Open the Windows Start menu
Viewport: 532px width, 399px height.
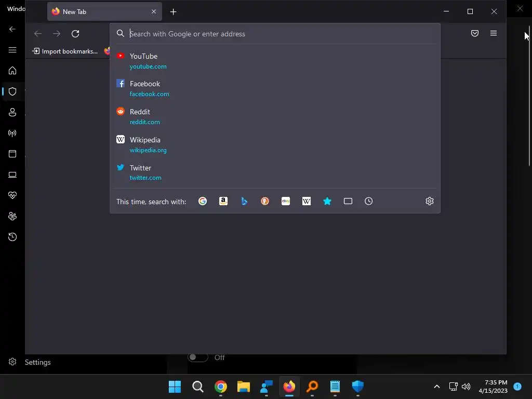pos(175,387)
